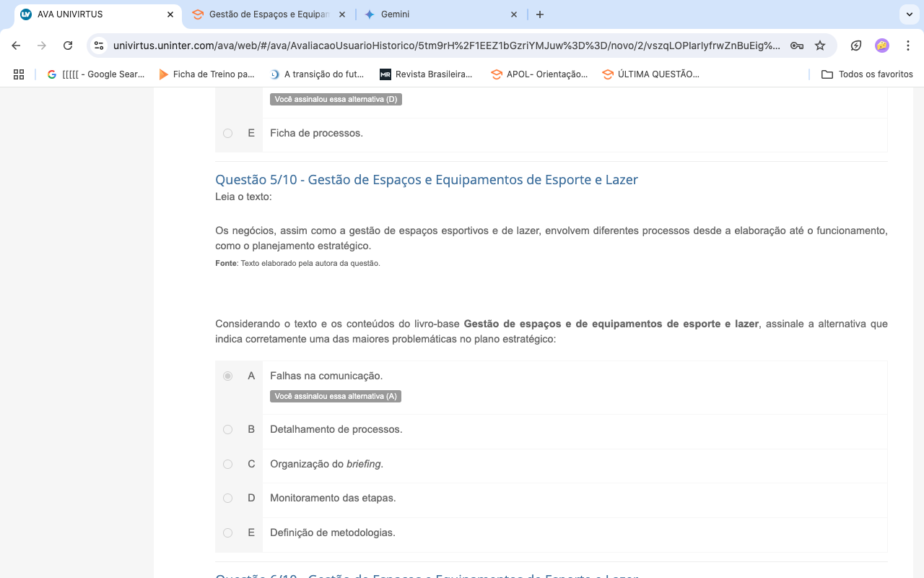This screenshot has height=578, width=924.
Task: View site information icon in address bar
Action: pos(100,46)
